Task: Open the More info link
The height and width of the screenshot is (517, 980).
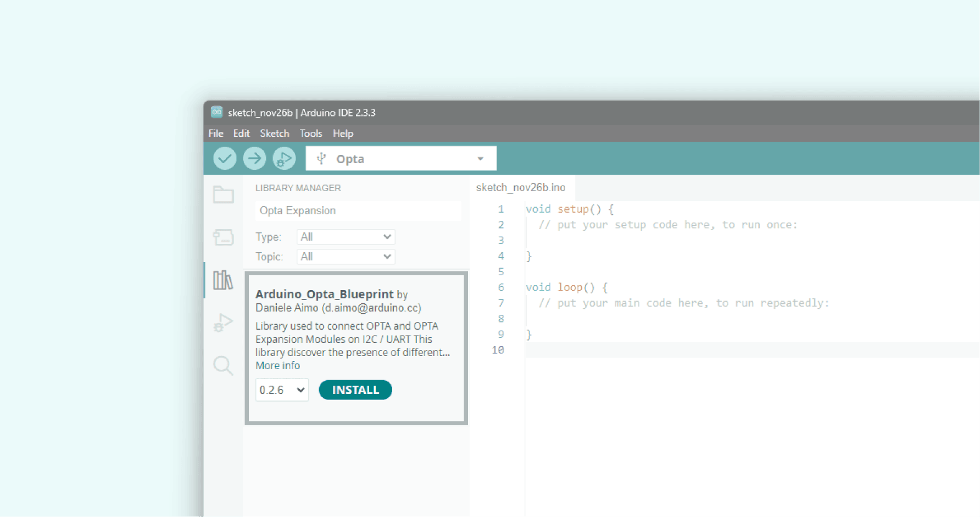Action: [277, 366]
